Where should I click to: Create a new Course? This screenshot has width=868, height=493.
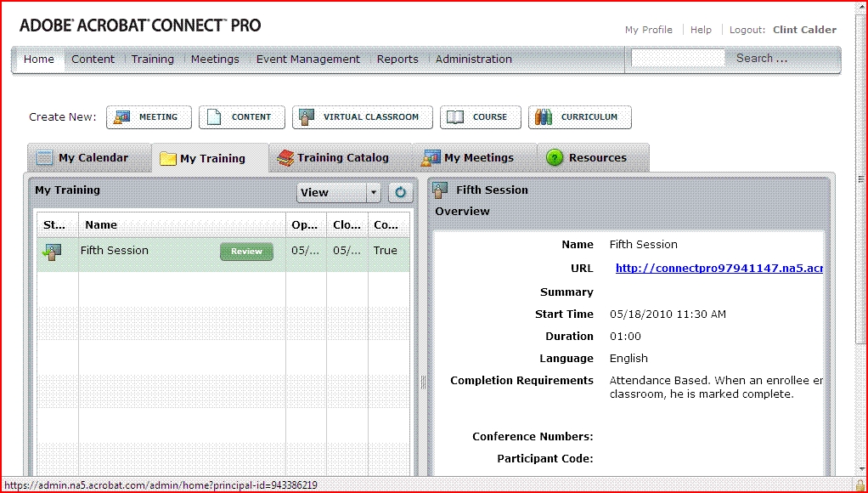(x=481, y=117)
